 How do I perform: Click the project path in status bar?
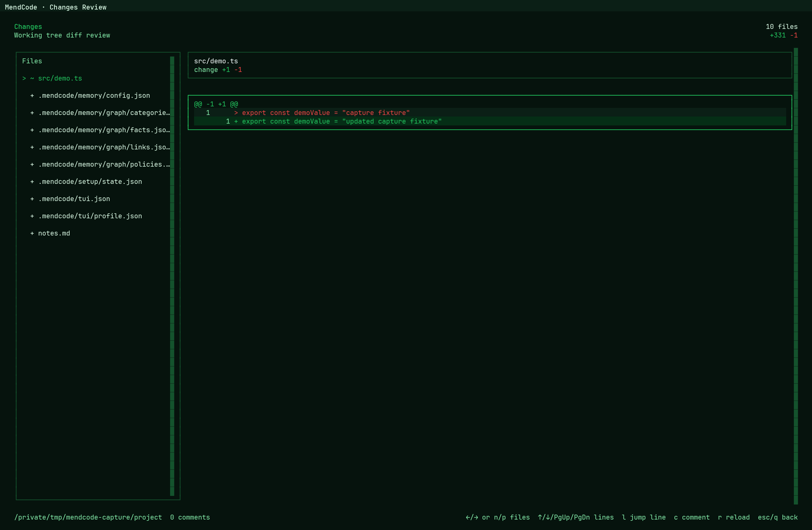88,517
